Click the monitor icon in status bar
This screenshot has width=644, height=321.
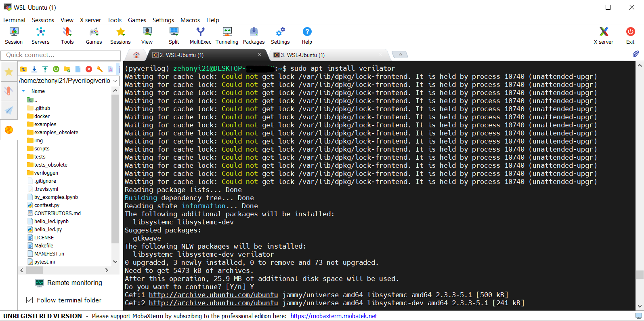639,316
